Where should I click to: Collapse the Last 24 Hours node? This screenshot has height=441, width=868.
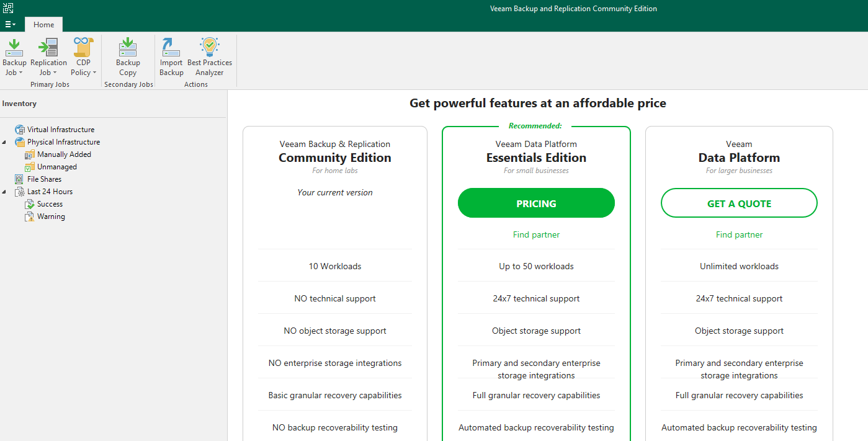pyautogui.click(x=4, y=192)
